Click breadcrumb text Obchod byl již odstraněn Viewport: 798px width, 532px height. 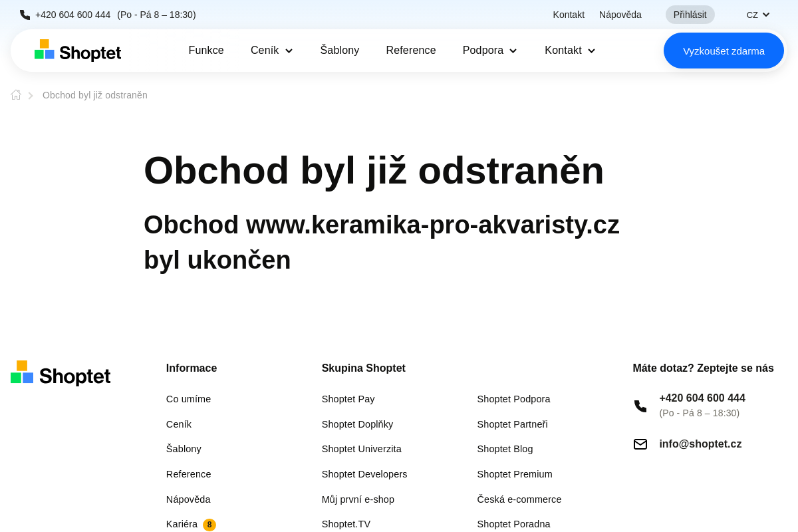pyautogui.click(x=95, y=95)
